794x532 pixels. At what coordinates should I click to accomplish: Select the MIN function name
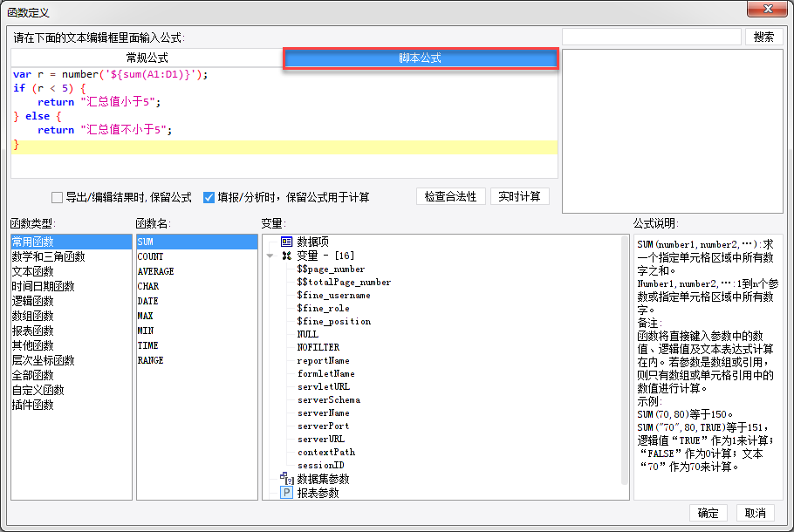coord(196,331)
